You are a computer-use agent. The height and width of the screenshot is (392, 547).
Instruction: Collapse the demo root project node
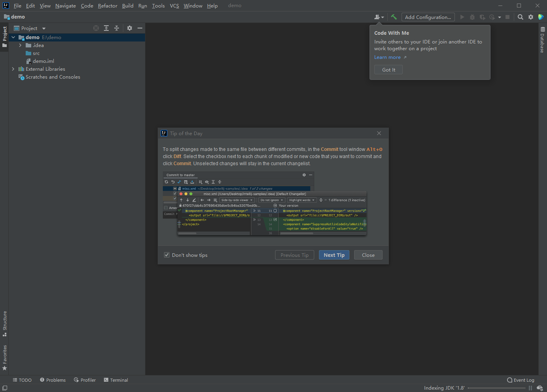[x=13, y=37]
